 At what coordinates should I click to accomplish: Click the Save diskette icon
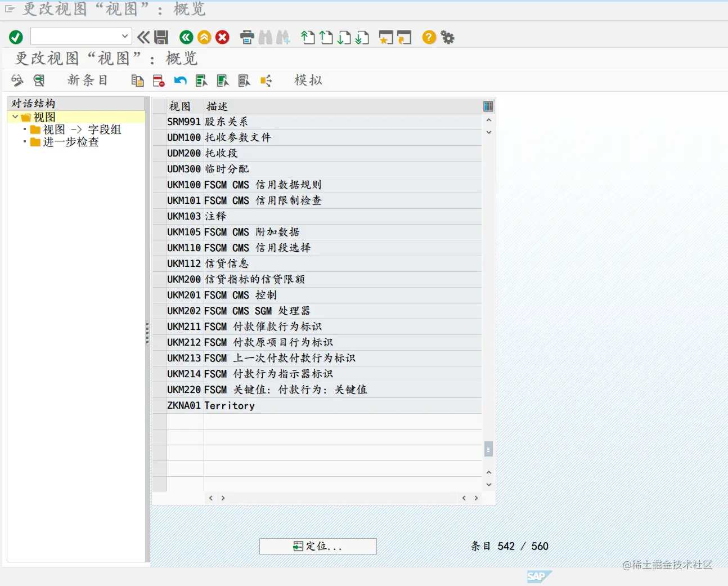pyautogui.click(x=161, y=37)
